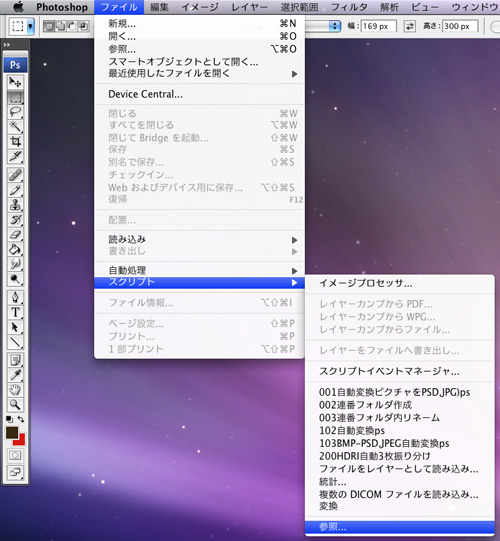Image resolution: width=500 pixels, height=541 pixels.
Task: Run イメージプロセッサ... script
Action: (400, 284)
